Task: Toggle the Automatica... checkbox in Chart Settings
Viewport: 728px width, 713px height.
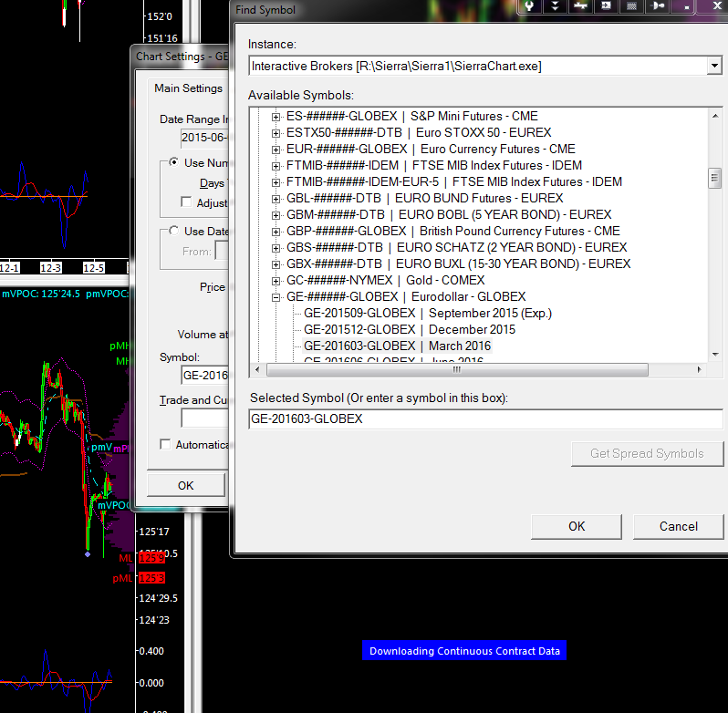Action: 165,444
